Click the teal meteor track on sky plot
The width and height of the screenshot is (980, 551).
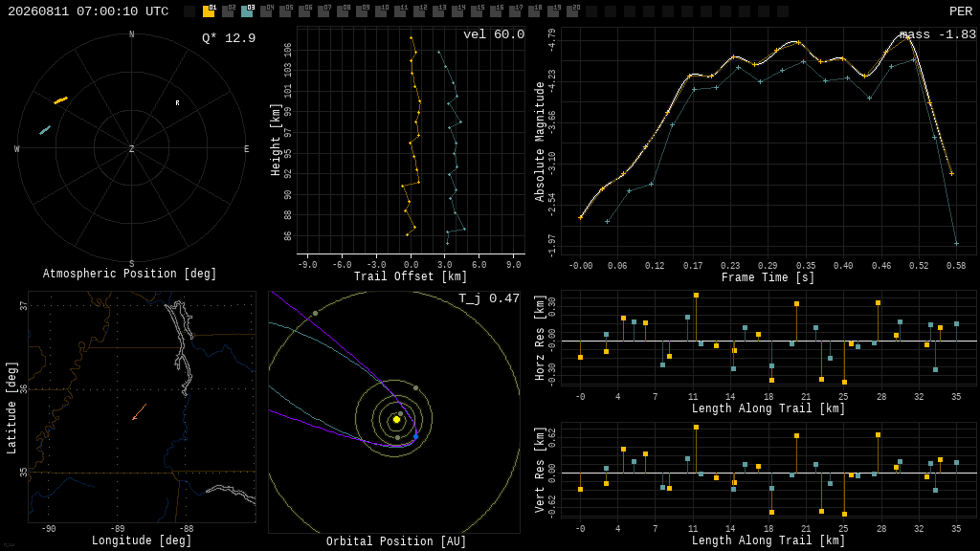(45, 130)
